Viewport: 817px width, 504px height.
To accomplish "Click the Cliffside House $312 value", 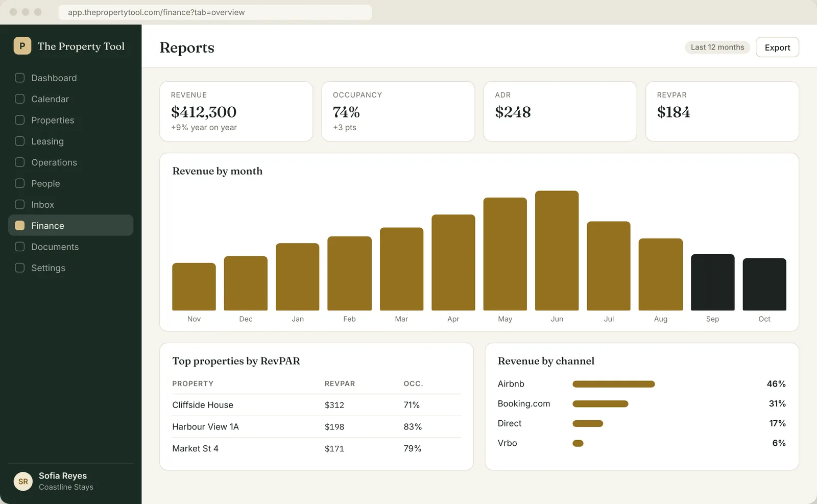I will click(x=334, y=405).
